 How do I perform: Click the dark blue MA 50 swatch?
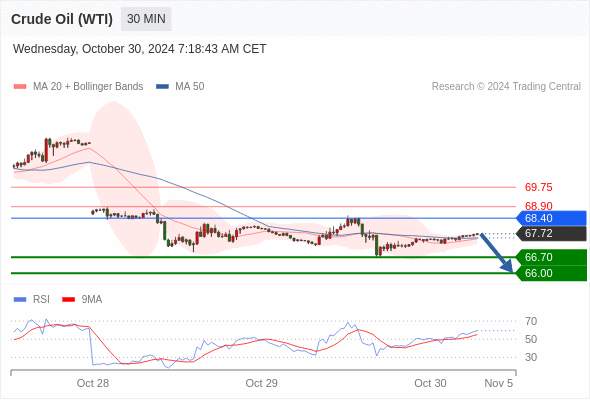tap(163, 87)
